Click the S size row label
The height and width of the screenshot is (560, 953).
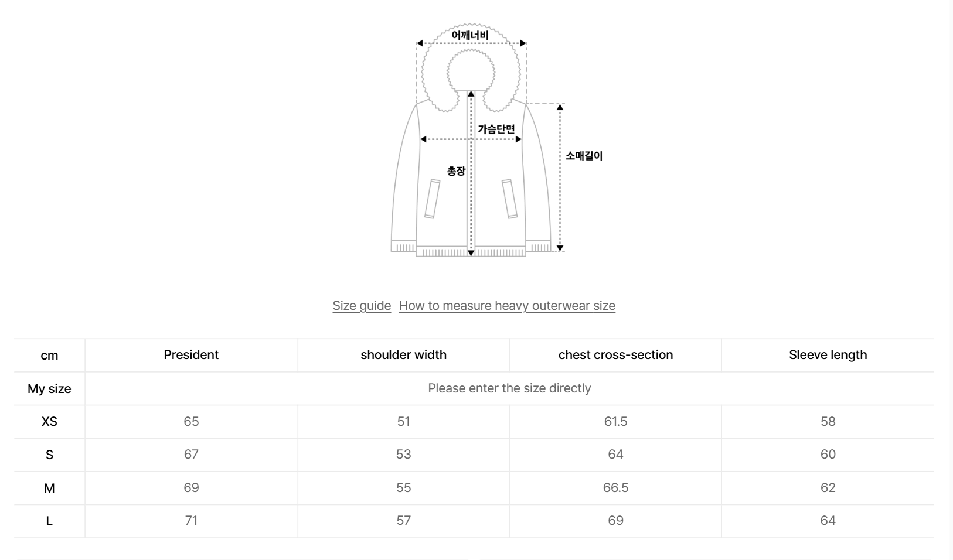[49, 455]
